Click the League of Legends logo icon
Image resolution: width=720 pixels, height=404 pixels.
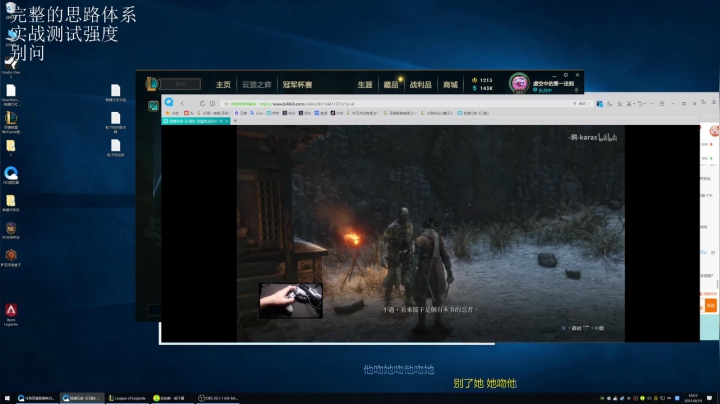pos(152,84)
